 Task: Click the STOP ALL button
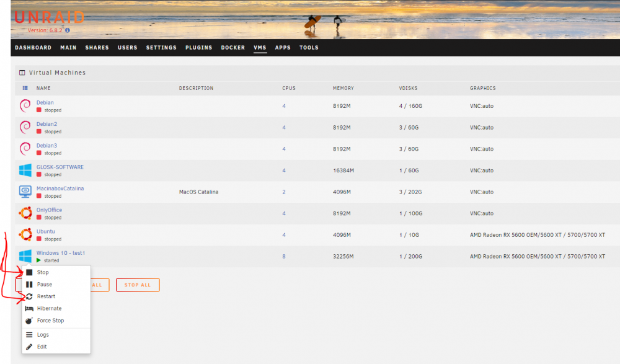(x=138, y=285)
